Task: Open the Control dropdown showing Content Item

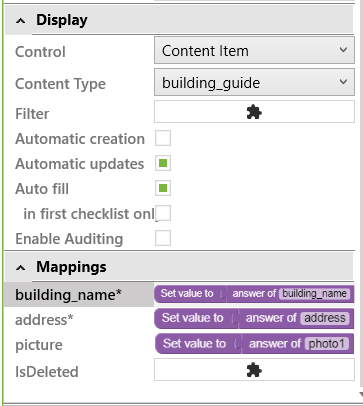Action: pyautogui.click(x=254, y=50)
